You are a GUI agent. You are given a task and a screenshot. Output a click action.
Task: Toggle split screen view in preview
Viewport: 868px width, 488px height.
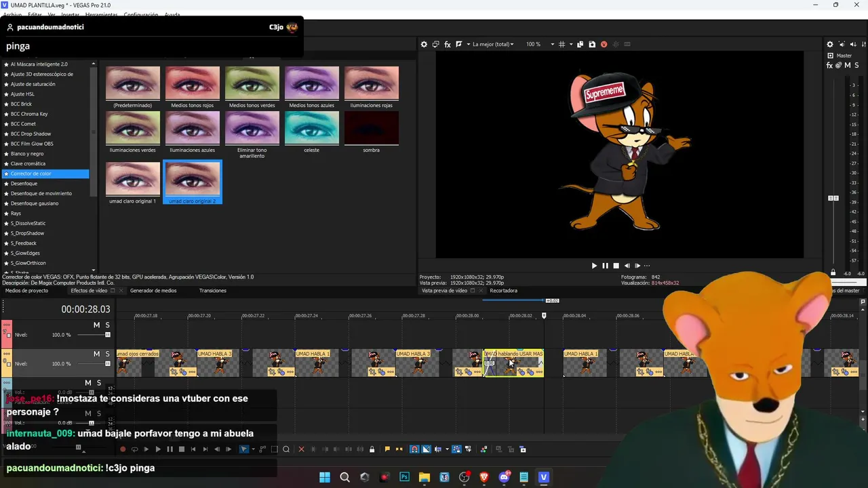click(x=459, y=44)
